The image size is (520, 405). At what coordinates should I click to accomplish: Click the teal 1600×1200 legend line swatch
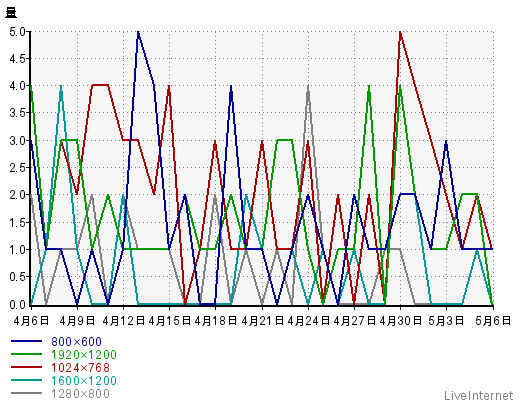[x=27, y=380]
